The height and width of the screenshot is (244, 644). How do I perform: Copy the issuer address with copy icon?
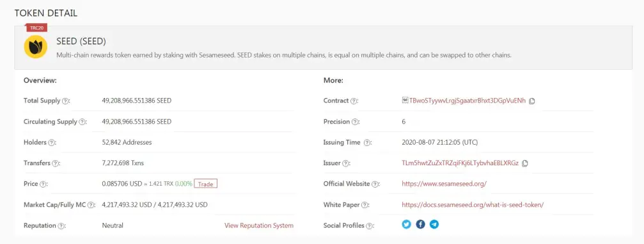525,163
